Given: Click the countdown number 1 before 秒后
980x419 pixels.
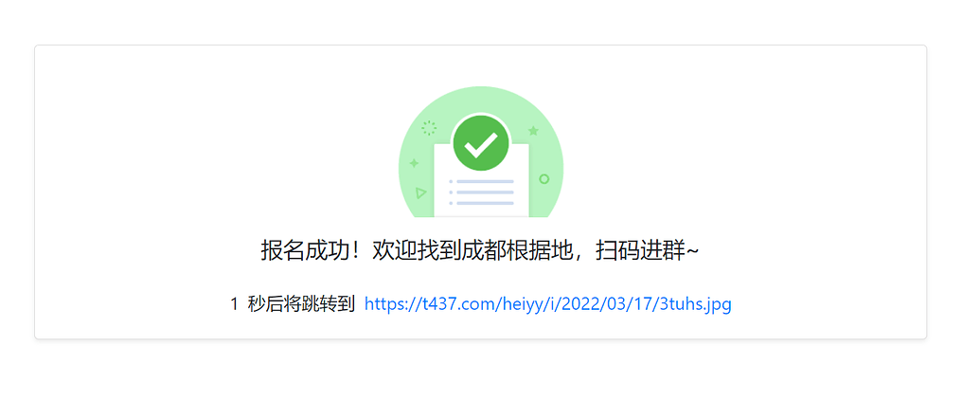Looking at the screenshot, I should [x=235, y=304].
